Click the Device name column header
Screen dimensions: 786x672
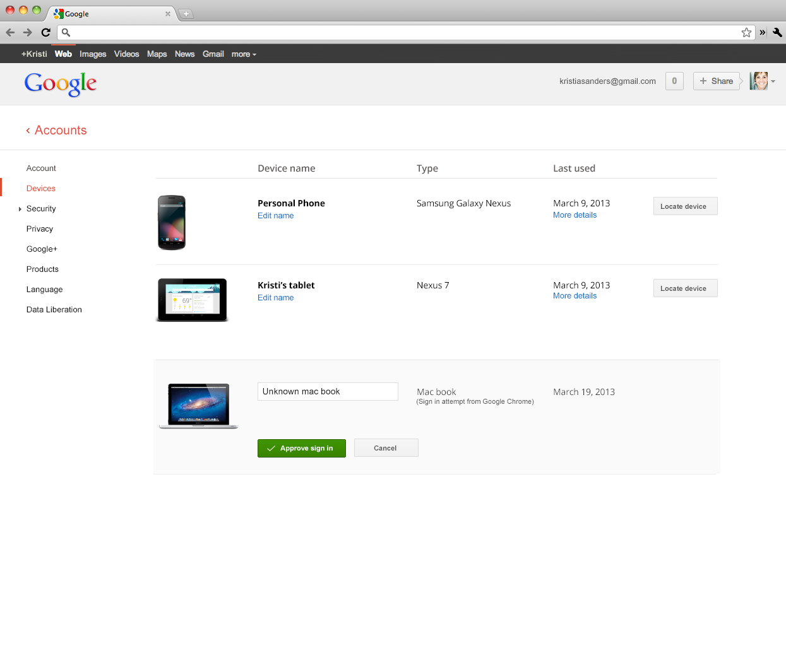tap(286, 168)
